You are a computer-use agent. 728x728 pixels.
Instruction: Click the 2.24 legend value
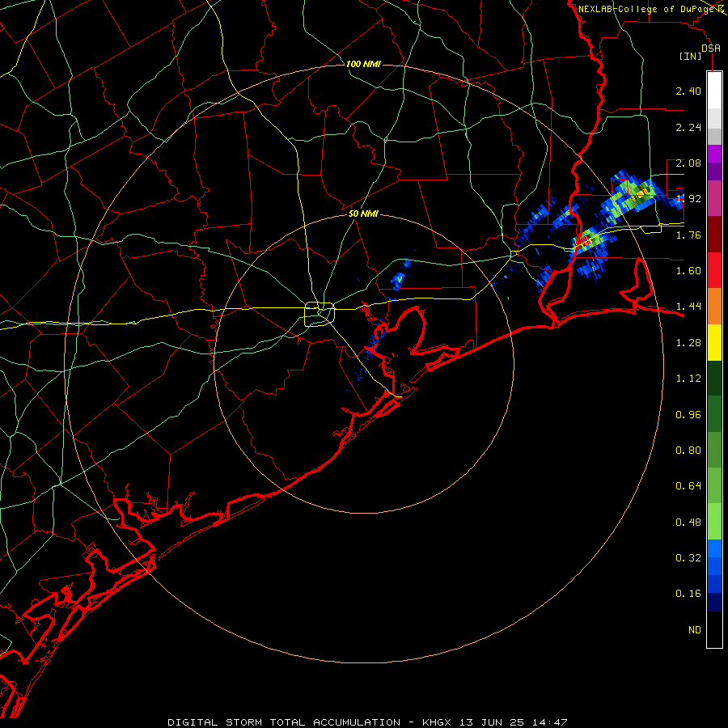tap(688, 127)
